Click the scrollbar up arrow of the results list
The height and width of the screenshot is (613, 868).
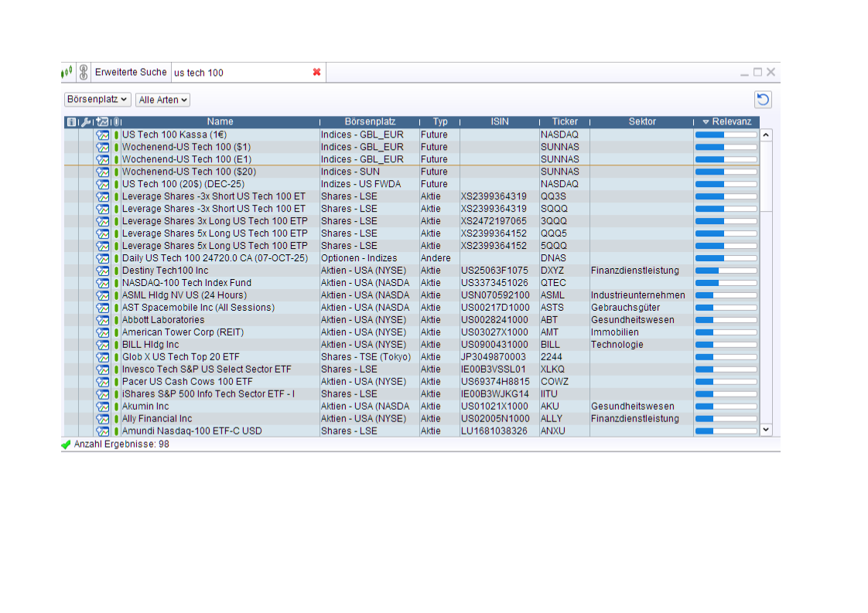point(766,135)
